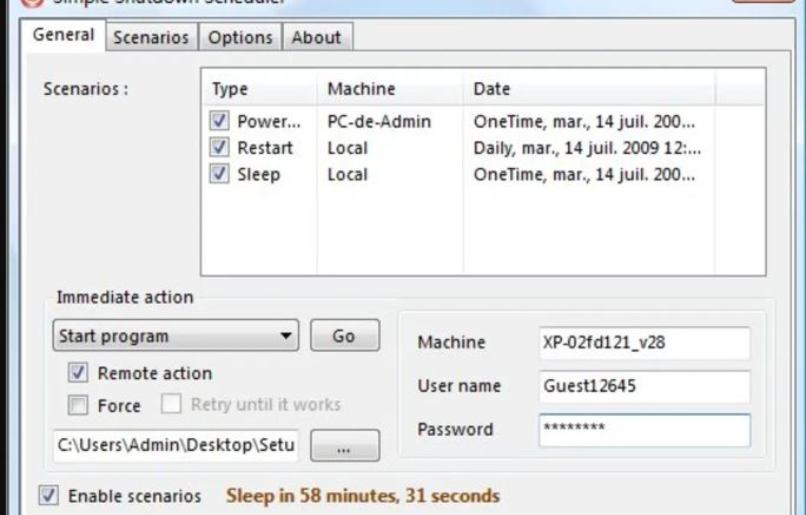Click the Power... scenario type text
Image resolution: width=806 pixels, height=515 pixels.
(x=269, y=122)
